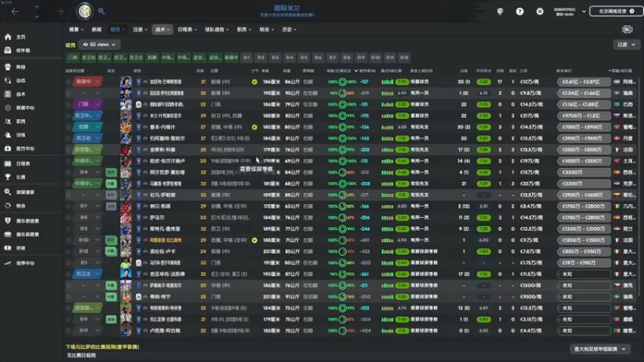The width and height of the screenshot is (644, 362).
Task: Select row circle for 后卫左 row
Action: point(68,274)
